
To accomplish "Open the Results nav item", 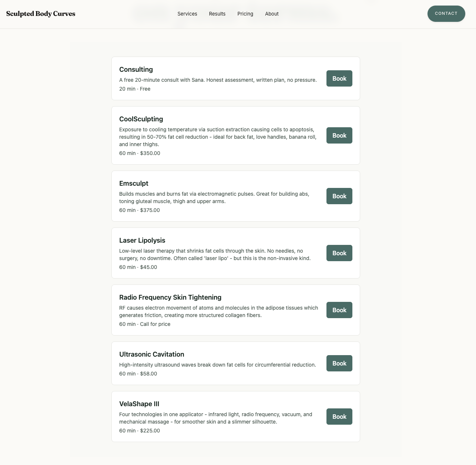I will pos(217,14).
